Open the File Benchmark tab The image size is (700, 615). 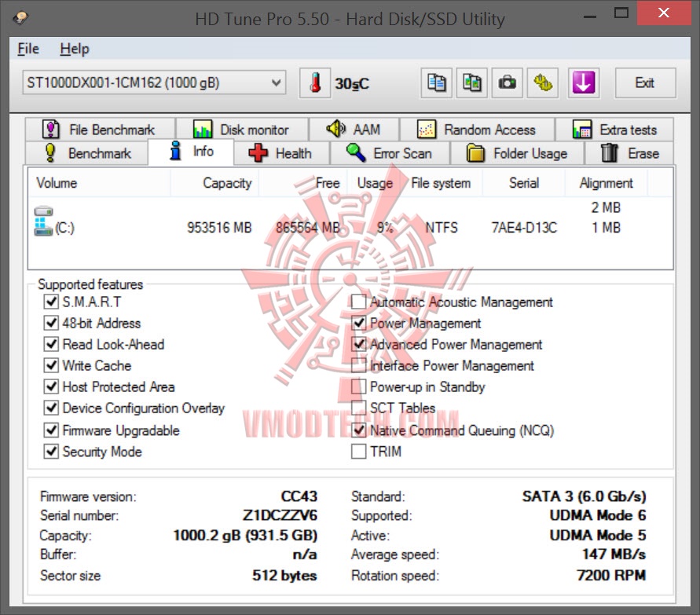tap(100, 130)
